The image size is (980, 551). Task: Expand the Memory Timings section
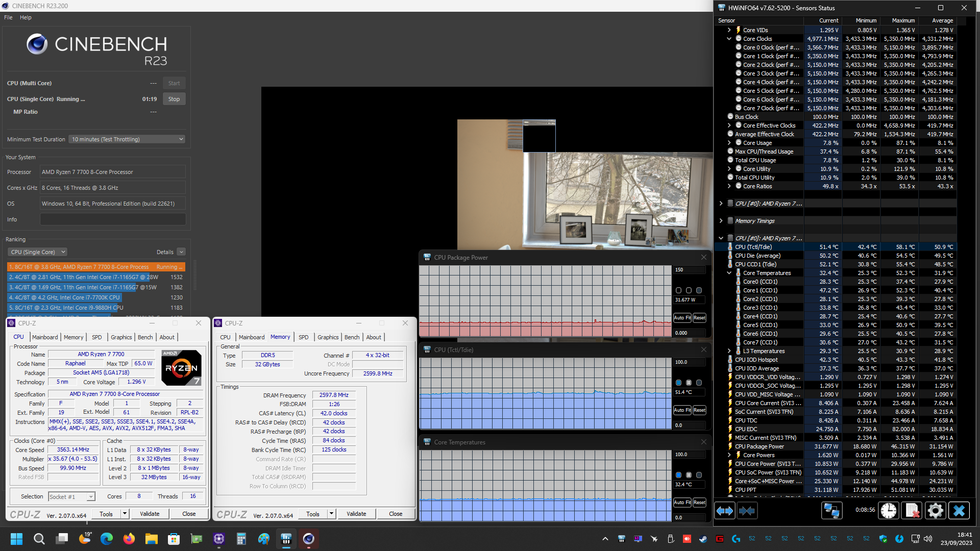721,221
